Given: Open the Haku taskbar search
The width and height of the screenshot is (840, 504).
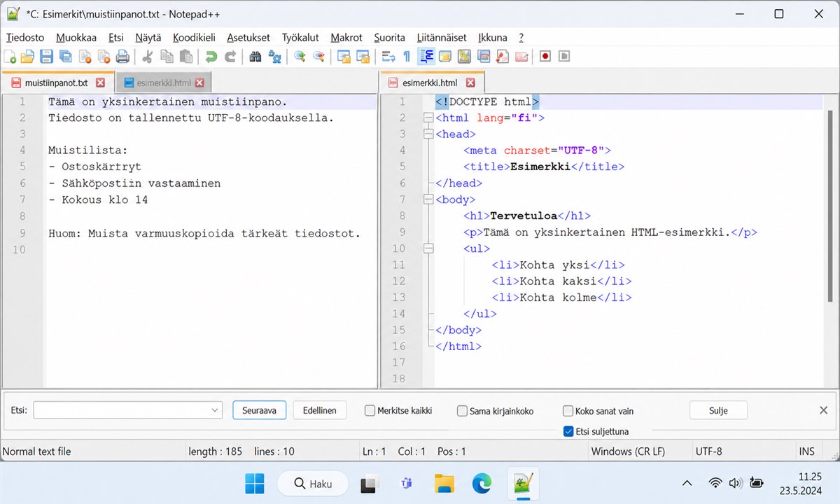Looking at the screenshot, I should tap(312, 483).
